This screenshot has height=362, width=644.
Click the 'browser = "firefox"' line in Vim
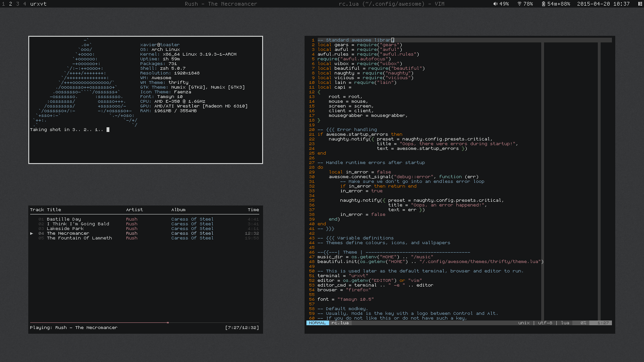344,290
